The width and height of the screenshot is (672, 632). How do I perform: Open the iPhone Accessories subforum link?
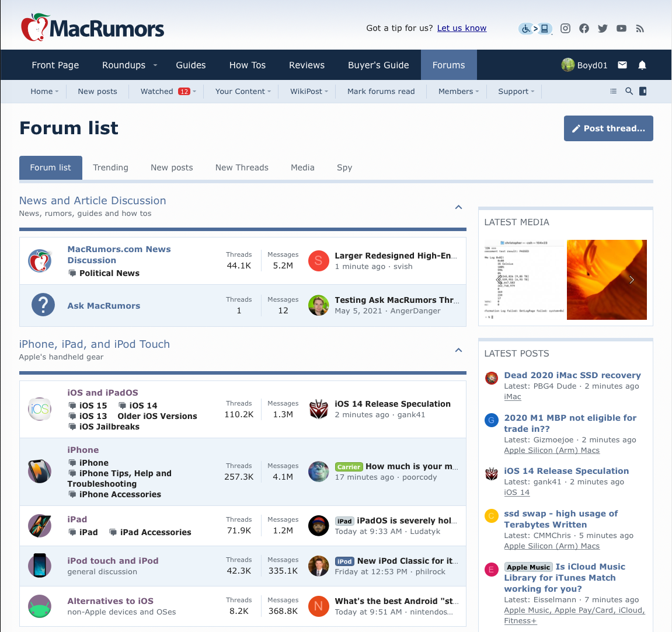point(120,494)
